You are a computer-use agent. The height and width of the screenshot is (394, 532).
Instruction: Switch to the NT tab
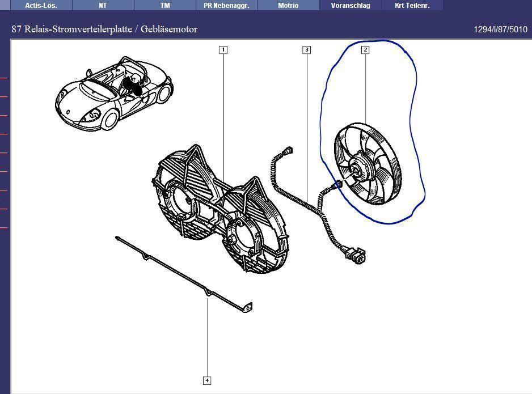103,6
